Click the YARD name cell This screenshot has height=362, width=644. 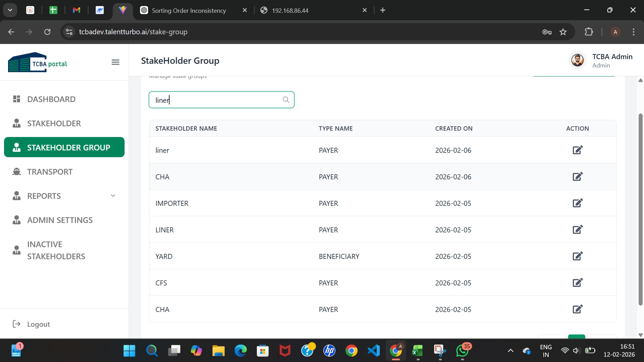click(x=164, y=257)
